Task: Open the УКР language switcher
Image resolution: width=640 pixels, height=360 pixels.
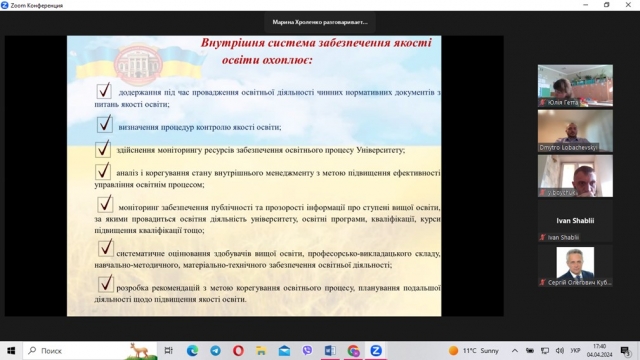Action: 575,351
